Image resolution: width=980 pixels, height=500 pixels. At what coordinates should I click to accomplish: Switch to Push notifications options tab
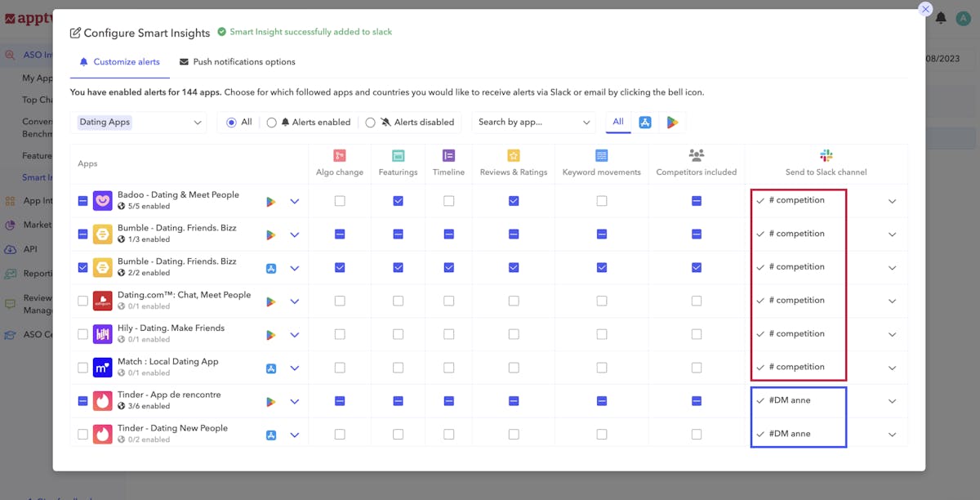[237, 61]
